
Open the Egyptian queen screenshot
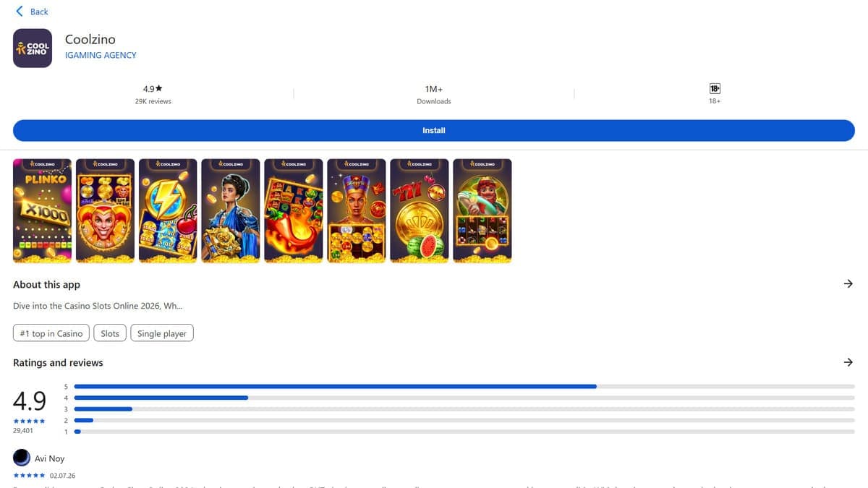(x=357, y=210)
